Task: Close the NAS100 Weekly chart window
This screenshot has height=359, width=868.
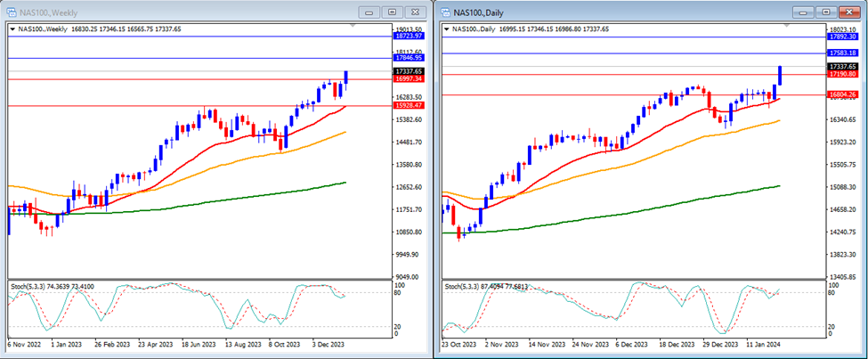Action: click(415, 12)
